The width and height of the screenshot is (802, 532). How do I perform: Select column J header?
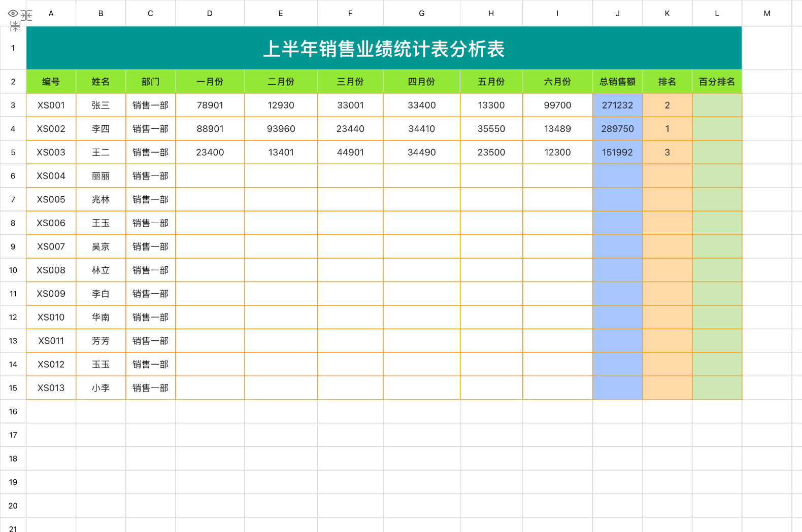pos(617,13)
